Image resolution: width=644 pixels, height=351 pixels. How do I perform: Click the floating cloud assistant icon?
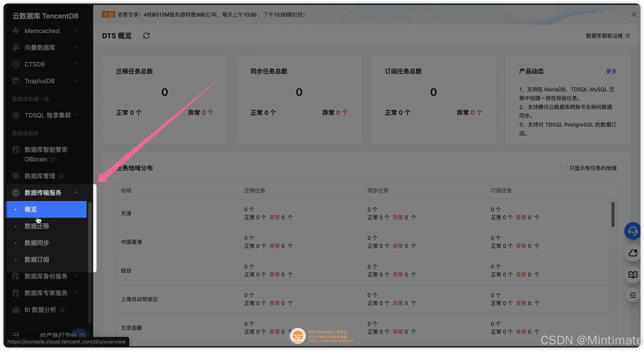click(x=633, y=253)
